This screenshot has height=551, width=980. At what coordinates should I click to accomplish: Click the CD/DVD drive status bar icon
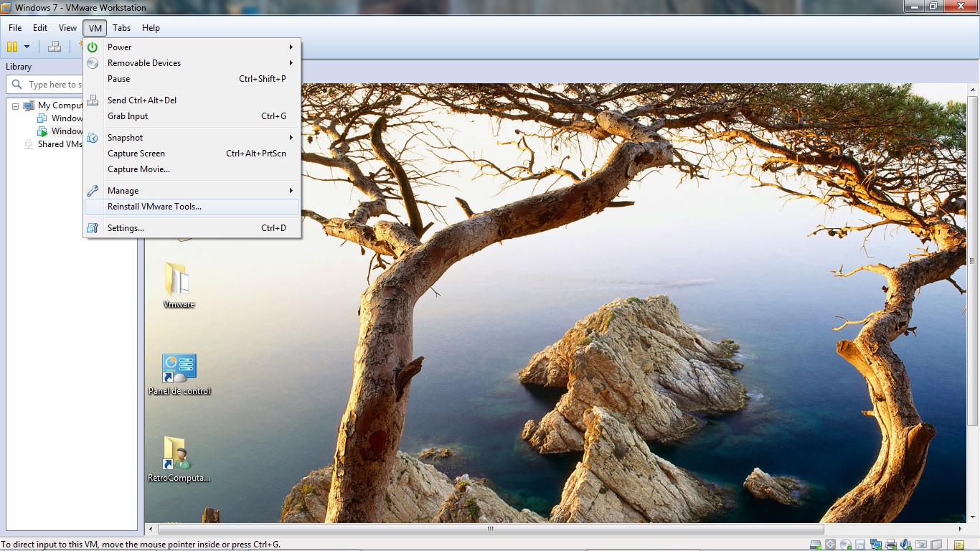(x=846, y=545)
